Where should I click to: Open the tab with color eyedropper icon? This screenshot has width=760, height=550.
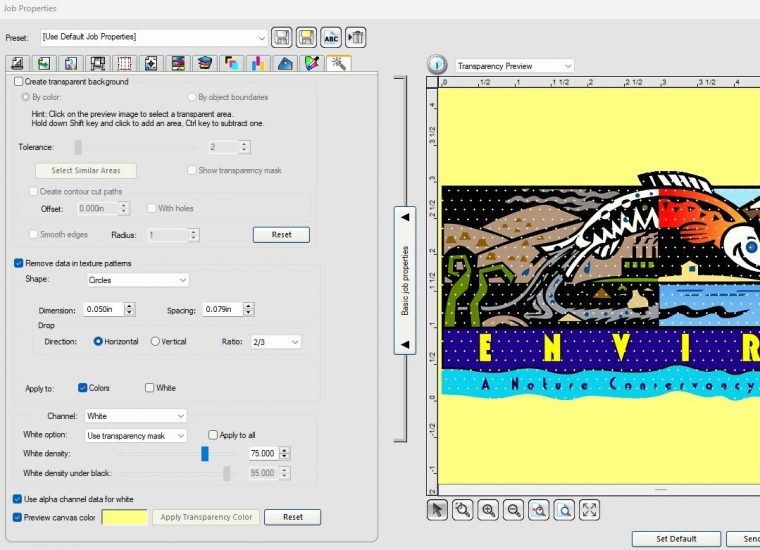(x=311, y=63)
